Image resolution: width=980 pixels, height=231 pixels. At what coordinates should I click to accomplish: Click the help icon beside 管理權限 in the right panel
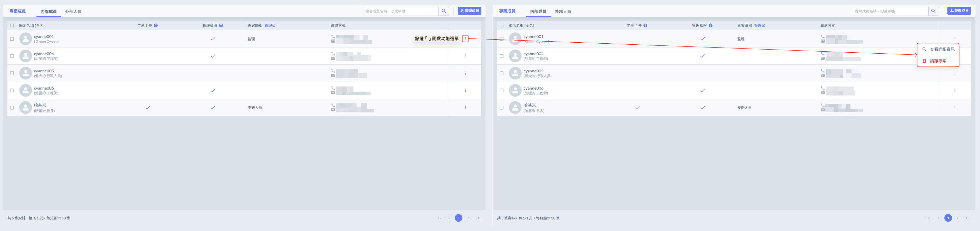(x=711, y=25)
